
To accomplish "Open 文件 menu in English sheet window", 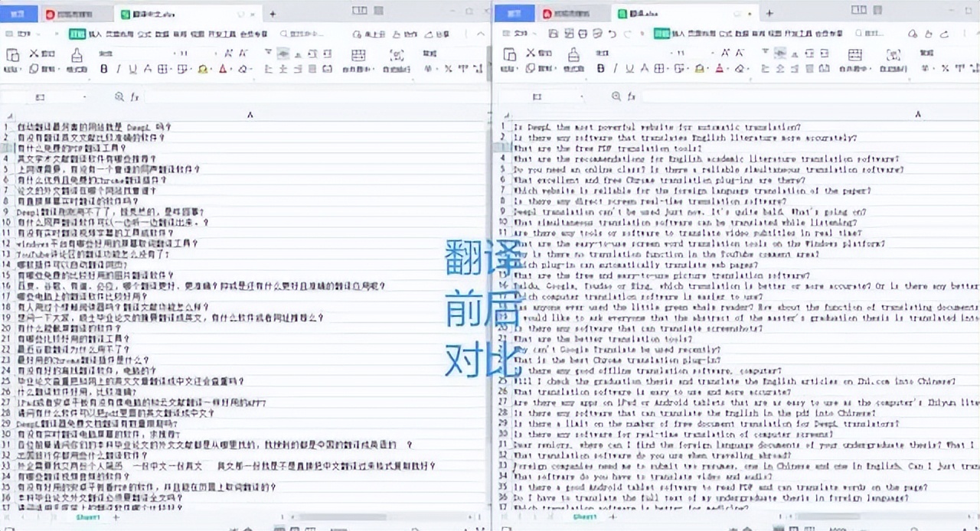I will (x=521, y=34).
